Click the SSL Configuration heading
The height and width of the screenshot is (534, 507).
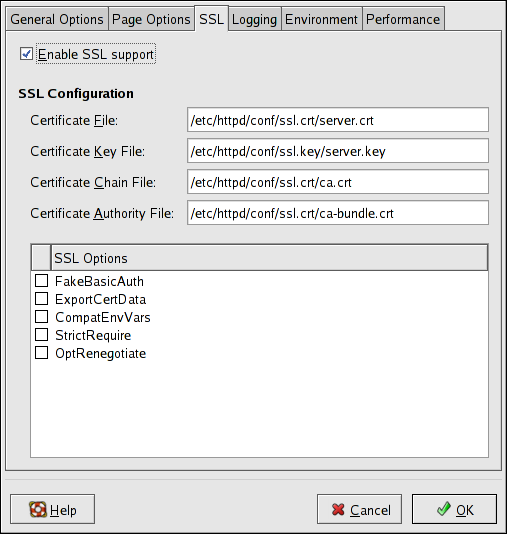[76, 94]
